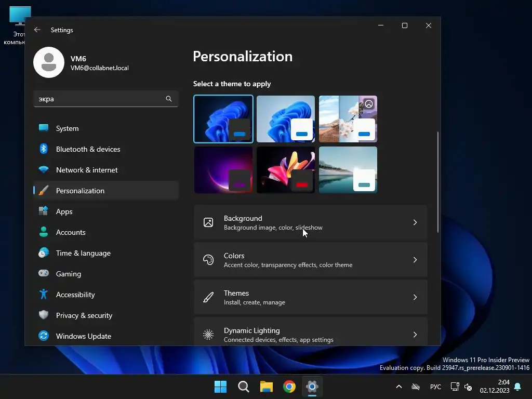This screenshot has width=532, height=399.
Task: Click the back arrow in Settings header
Action: [x=37, y=30]
